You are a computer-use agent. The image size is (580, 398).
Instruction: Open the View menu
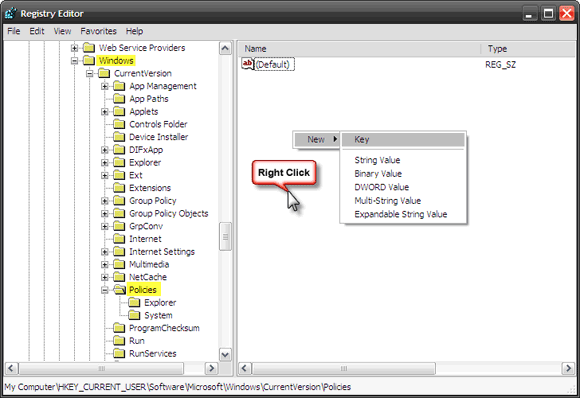[x=62, y=31]
